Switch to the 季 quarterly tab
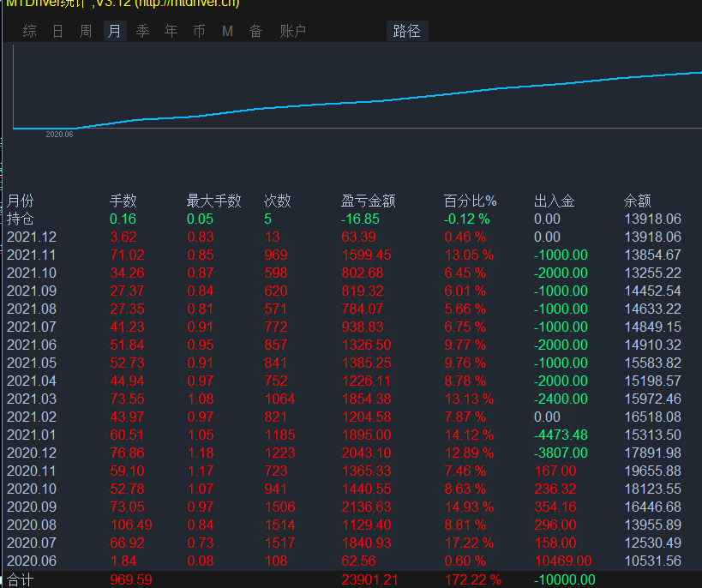Screen dimensions: 702x588 142,31
